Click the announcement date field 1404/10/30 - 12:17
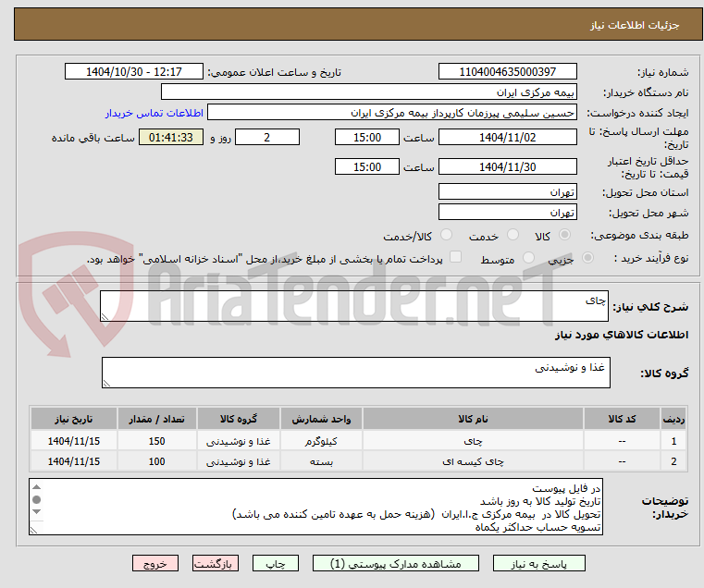The image size is (704, 588). pyautogui.click(x=134, y=71)
